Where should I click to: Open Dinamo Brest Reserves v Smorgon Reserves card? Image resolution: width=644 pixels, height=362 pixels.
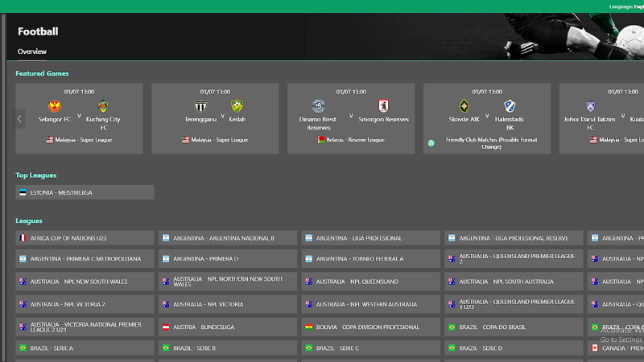pyautogui.click(x=351, y=118)
